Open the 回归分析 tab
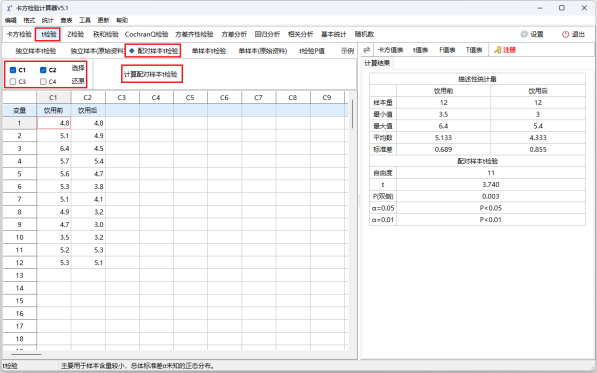This screenshot has width=597, height=373. pos(267,34)
